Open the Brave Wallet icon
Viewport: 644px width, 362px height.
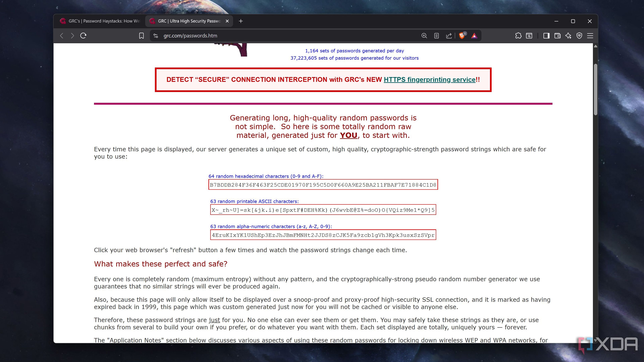557,36
